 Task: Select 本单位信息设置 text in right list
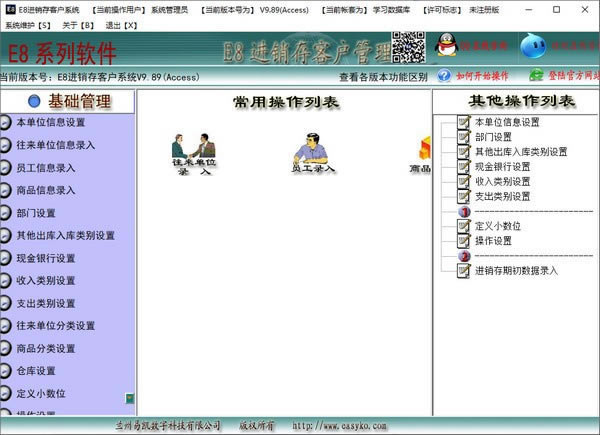point(507,122)
